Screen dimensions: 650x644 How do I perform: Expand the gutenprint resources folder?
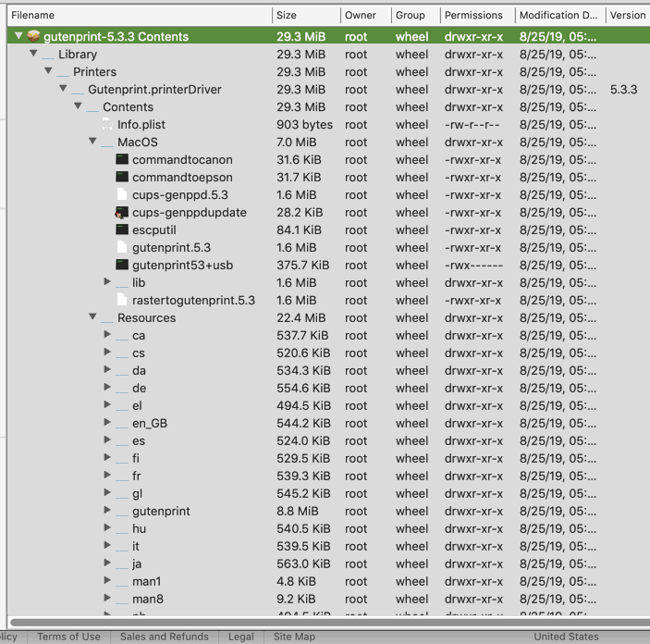pos(107,510)
